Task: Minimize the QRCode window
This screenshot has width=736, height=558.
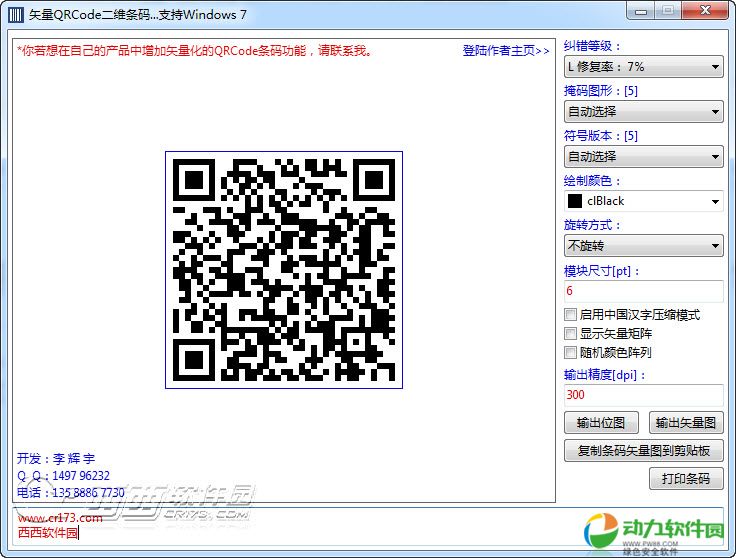Action: point(642,10)
